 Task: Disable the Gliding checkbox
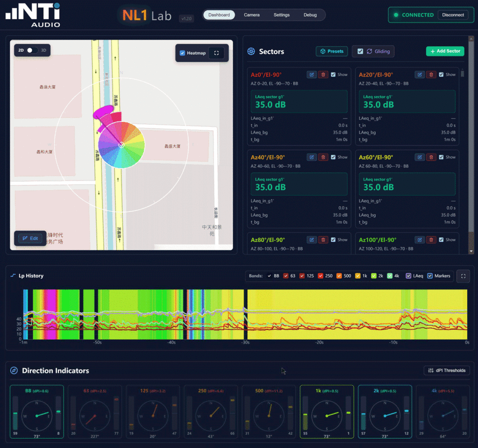click(360, 51)
